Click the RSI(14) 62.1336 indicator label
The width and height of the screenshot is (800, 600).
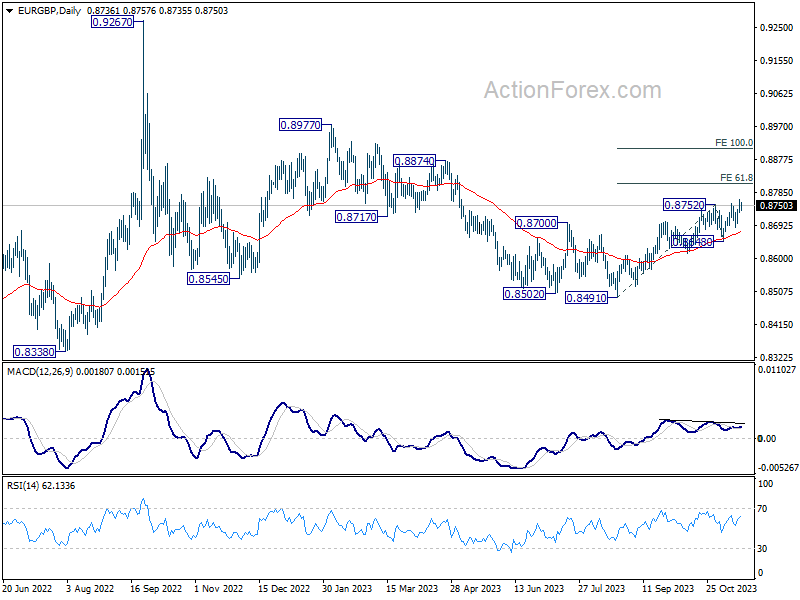pos(41,486)
